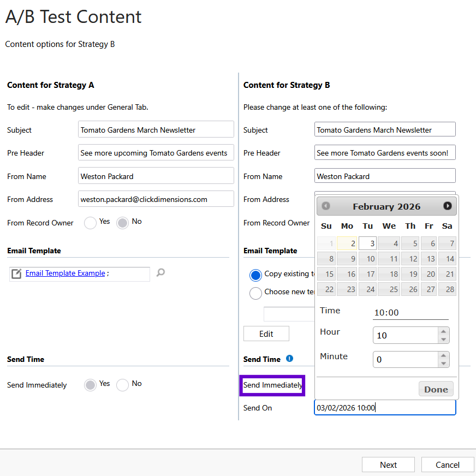
Task: Select February 10 in the calendar
Action: tap(367, 259)
